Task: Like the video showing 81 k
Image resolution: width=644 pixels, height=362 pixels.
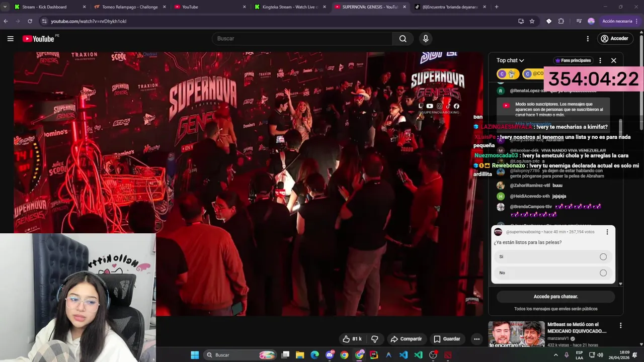Action: [352, 339]
